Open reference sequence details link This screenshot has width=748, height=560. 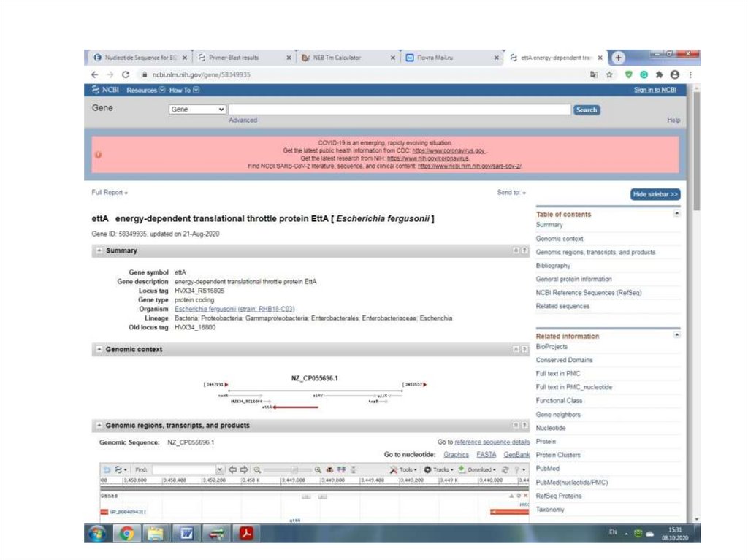click(492, 442)
